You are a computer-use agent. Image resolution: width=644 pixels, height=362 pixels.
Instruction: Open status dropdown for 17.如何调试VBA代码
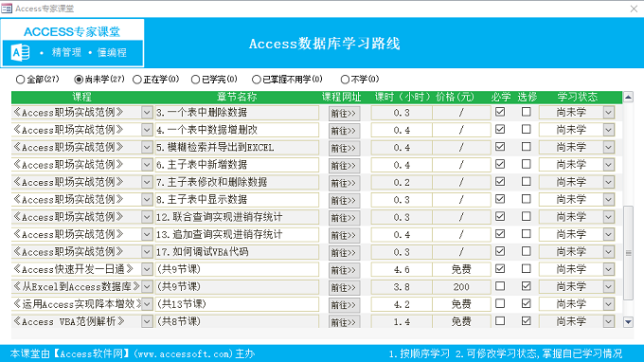(x=609, y=251)
